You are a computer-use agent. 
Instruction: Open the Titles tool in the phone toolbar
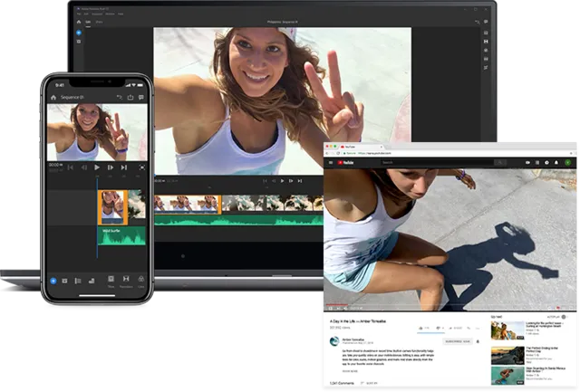click(x=111, y=281)
